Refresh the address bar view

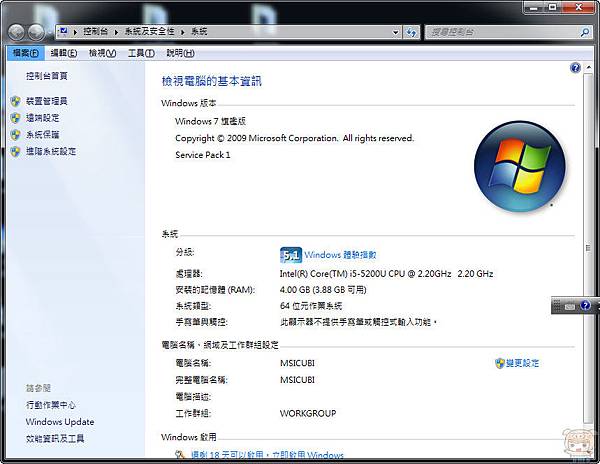[x=411, y=32]
